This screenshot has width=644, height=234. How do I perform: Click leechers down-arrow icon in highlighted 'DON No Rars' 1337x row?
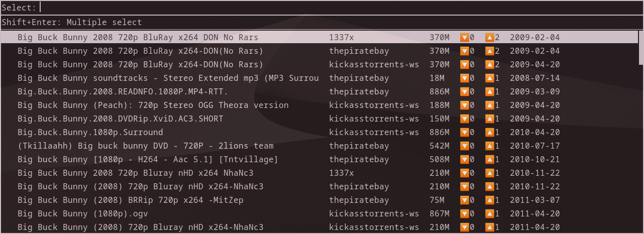click(465, 37)
